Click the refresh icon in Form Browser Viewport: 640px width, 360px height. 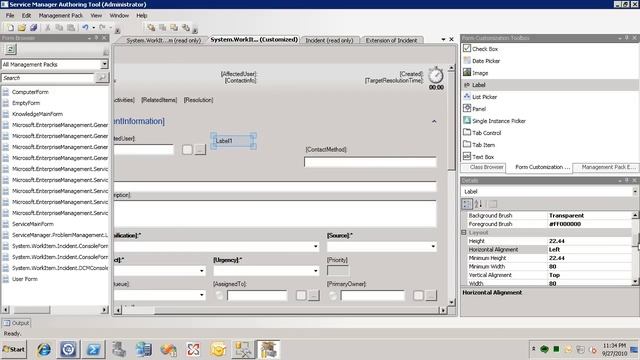click(x=11, y=49)
